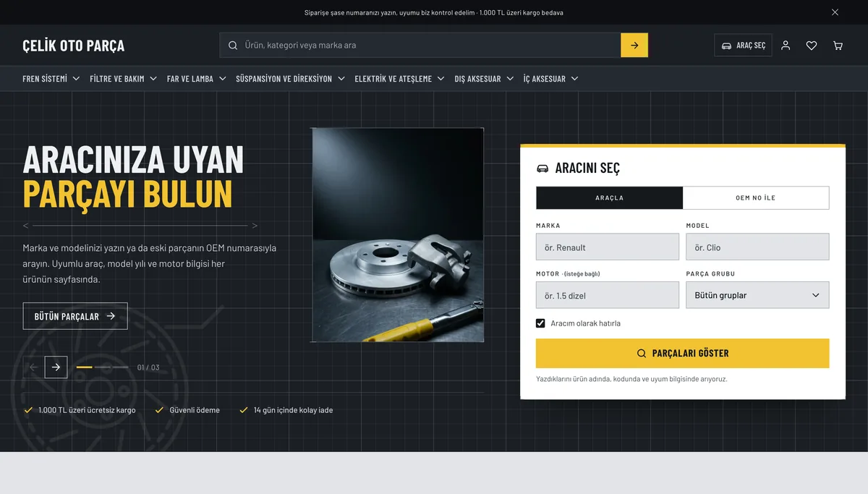
Task: Click the 01 / 03 slide counter
Action: [148, 367]
